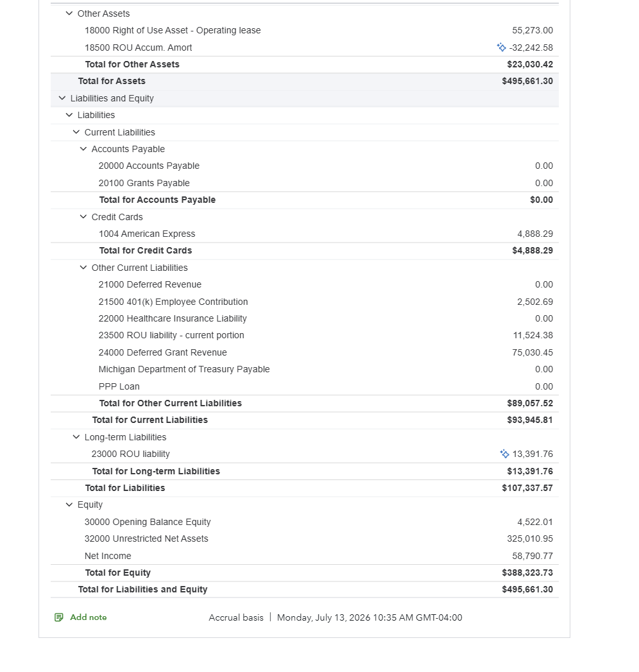Select the Net Income row label

[x=108, y=556]
